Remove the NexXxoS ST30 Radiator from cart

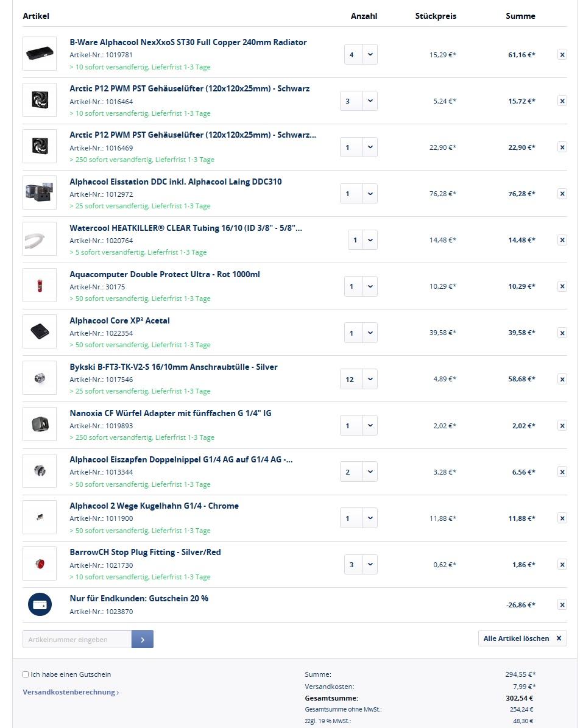(x=562, y=55)
